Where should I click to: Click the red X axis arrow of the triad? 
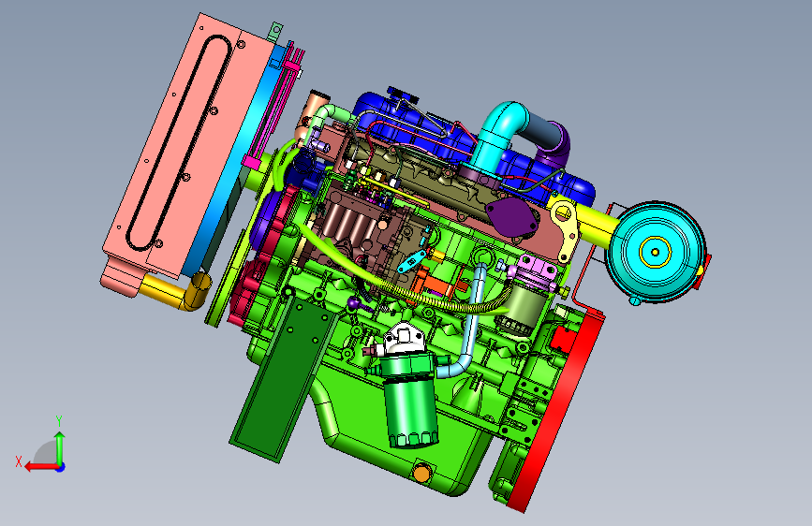coord(40,467)
